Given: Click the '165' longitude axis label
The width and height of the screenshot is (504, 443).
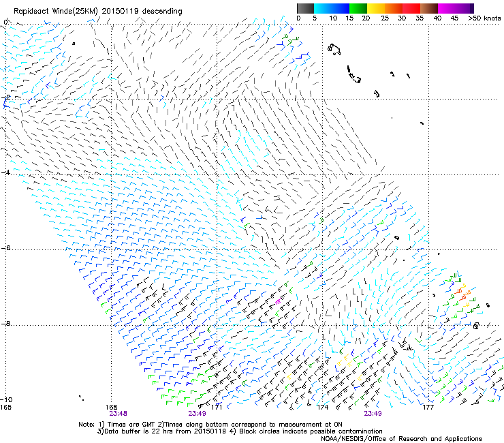Looking at the screenshot, I should (x=5, y=408).
